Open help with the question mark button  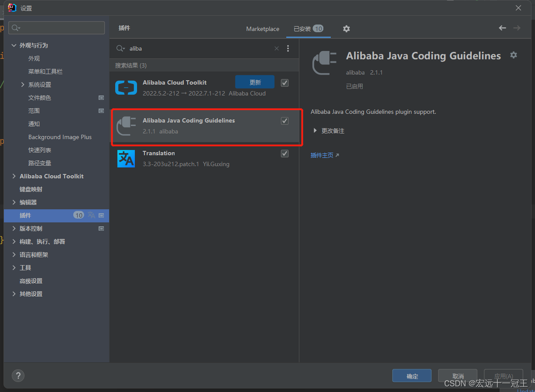(18, 375)
